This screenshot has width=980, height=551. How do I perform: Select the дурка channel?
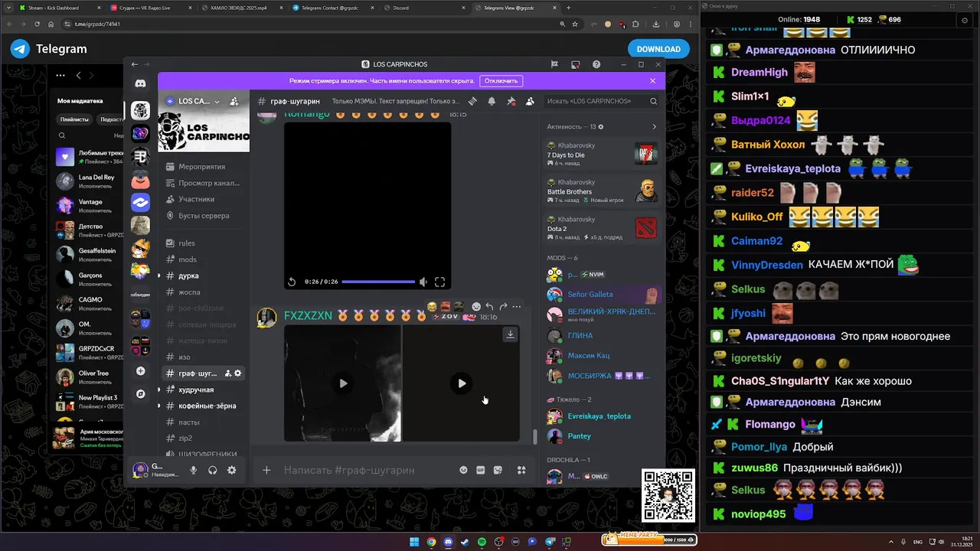pyautogui.click(x=204, y=275)
